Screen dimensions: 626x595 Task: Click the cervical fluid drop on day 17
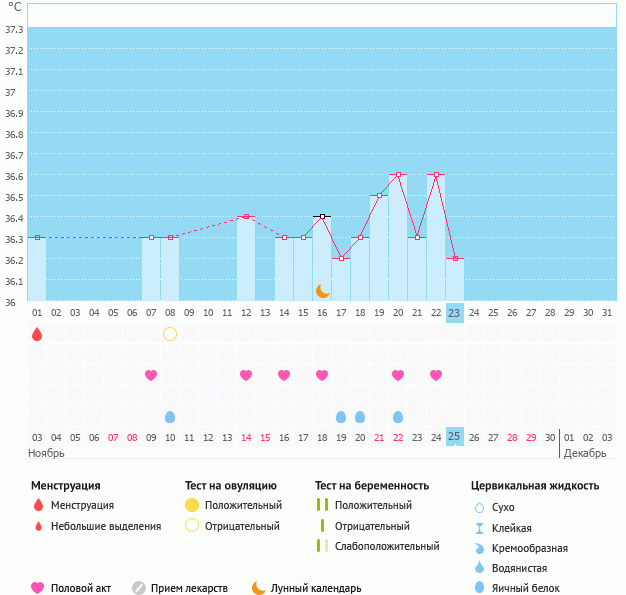tap(341, 416)
